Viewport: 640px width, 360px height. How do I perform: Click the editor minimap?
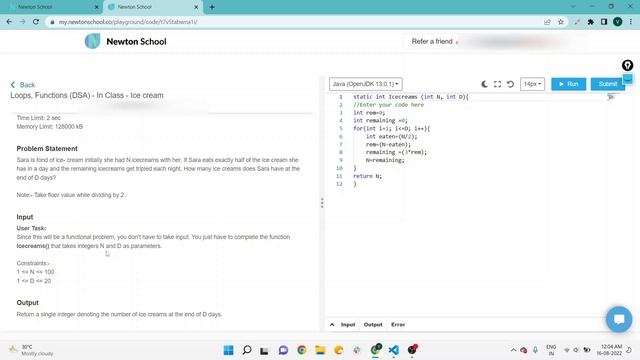tap(611, 97)
